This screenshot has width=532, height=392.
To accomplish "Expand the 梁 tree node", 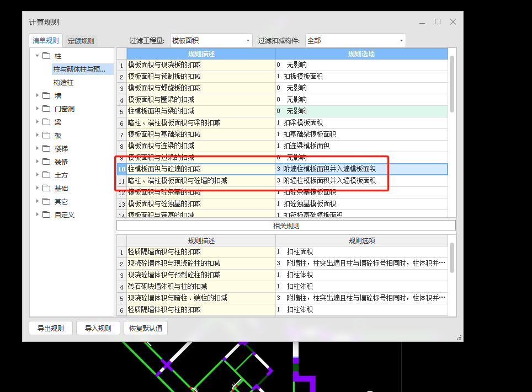I will pyautogui.click(x=37, y=122).
